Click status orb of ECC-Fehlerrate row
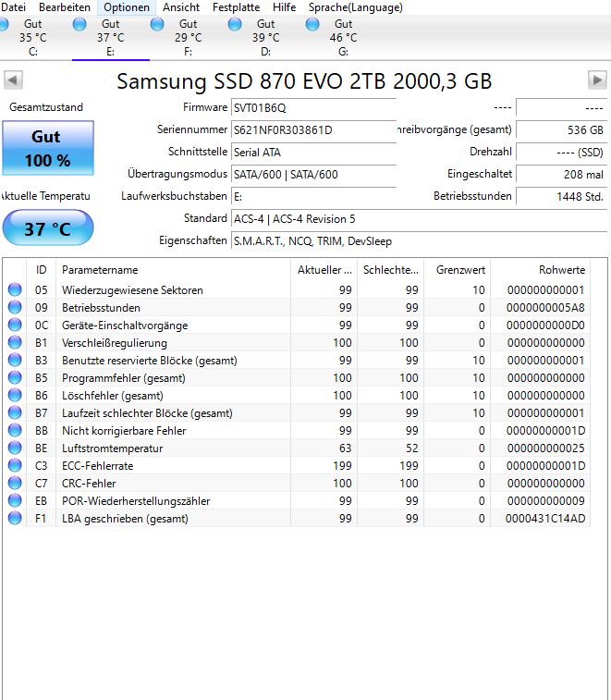The width and height of the screenshot is (611, 700). click(x=15, y=466)
